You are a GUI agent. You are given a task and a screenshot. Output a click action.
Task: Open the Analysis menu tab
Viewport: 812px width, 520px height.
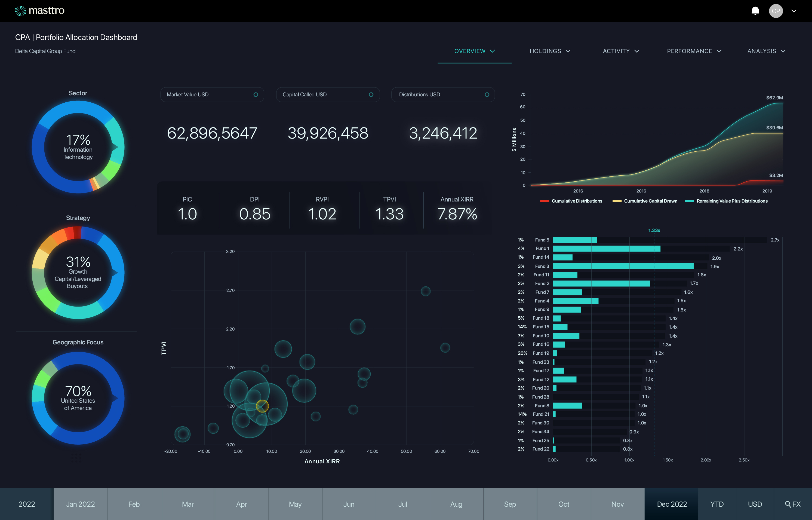coord(766,51)
